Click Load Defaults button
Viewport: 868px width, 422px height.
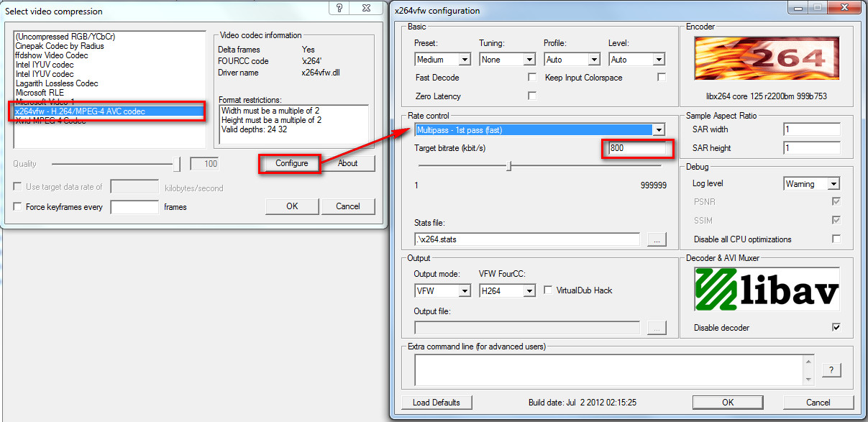[437, 402]
